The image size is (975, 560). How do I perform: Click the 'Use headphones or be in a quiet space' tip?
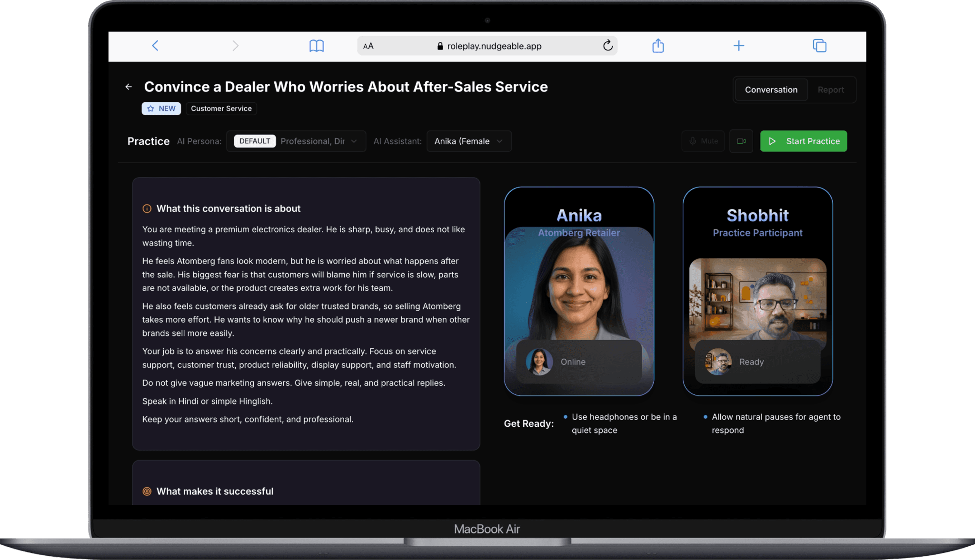[x=624, y=423]
